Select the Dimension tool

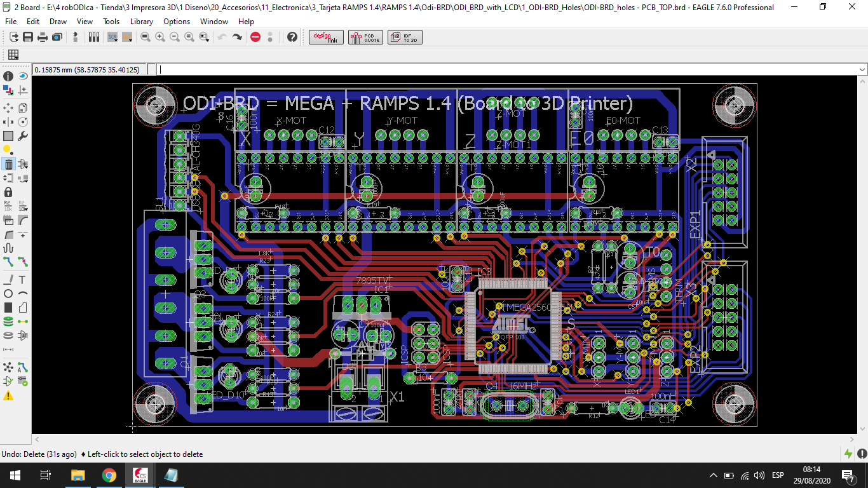pyautogui.click(x=8, y=349)
